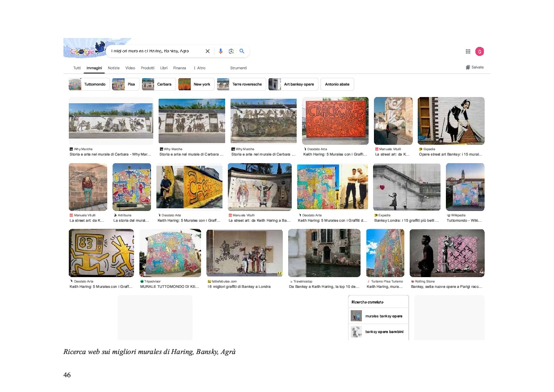Select related search murales banksy opere

pyautogui.click(x=378, y=316)
